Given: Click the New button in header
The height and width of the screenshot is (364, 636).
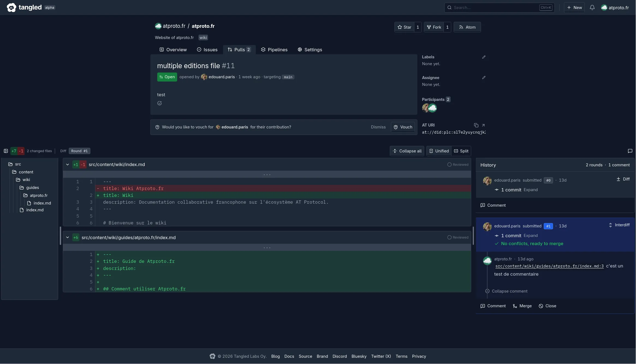Looking at the screenshot, I should click(x=574, y=8).
